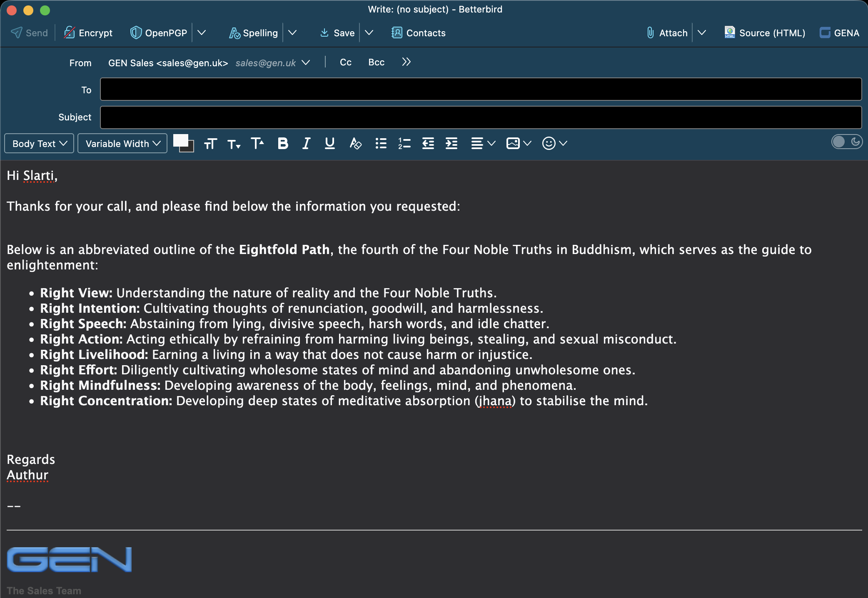This screenshot has width=868, height=598.
Task: Apply a numbered list
Action: (404, 144)
